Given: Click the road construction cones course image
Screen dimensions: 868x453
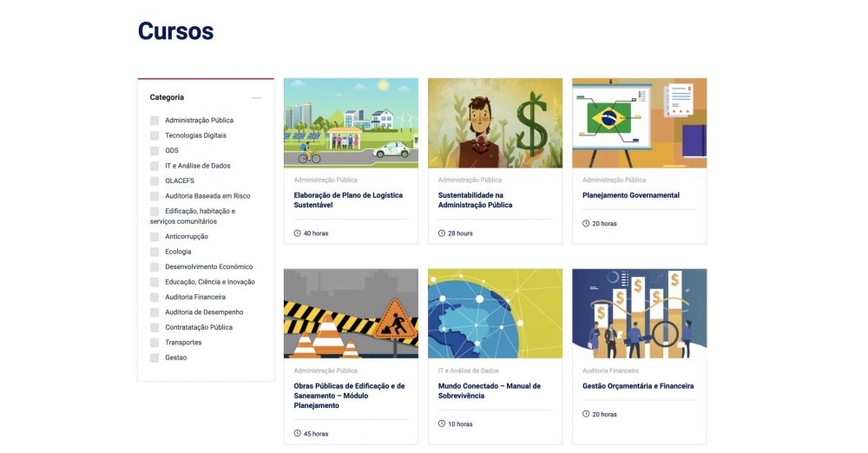Looking at the screenshot, I should (351, 313).
